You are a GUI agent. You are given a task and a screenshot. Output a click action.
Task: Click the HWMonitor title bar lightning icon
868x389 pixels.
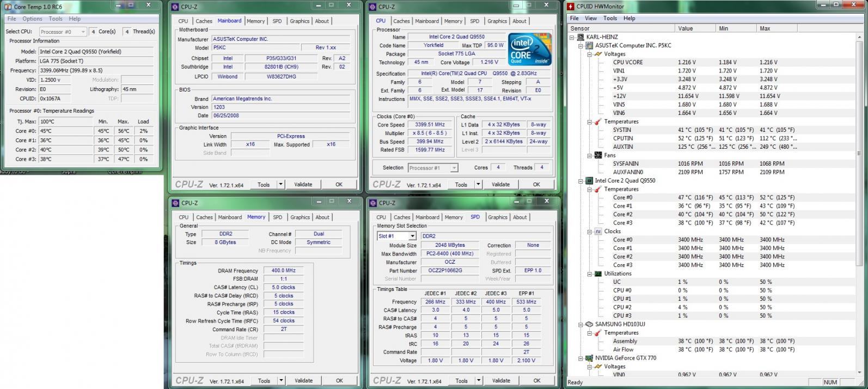pyautogui.click(x=570, y=7)
